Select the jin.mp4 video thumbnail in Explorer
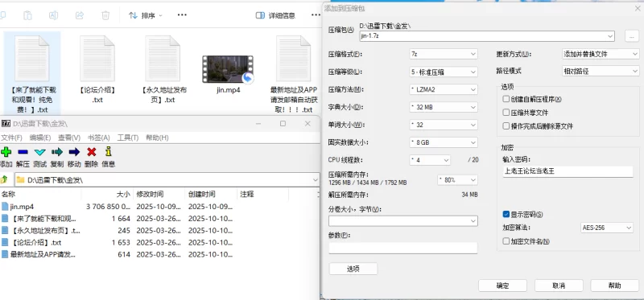 pyautogui.click(x=228, y=69)
